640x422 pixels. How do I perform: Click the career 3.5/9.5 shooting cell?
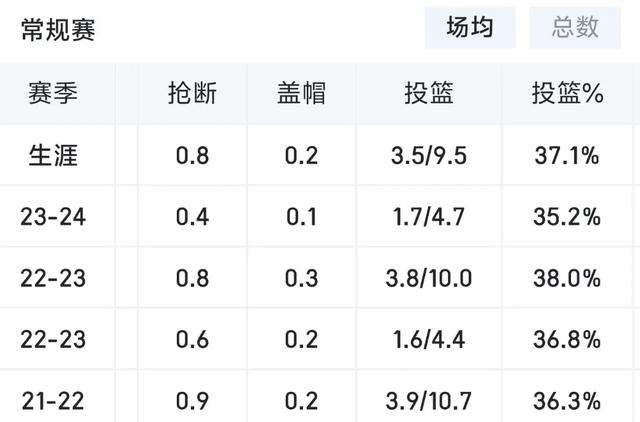pyautogui.click(x=429, y=155)
